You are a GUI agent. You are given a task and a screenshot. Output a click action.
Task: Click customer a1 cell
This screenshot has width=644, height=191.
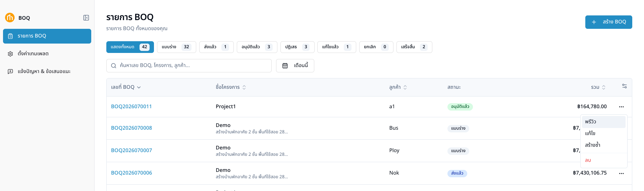(x=392, y=107)
